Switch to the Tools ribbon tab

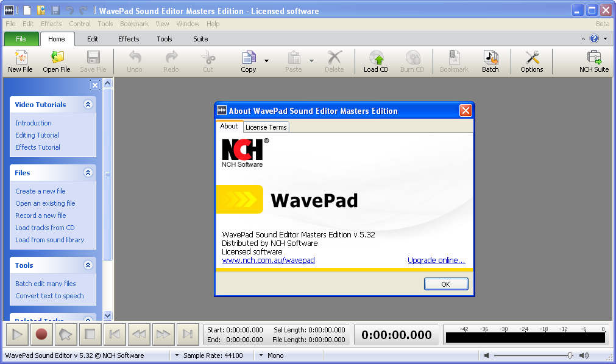[x=165, y=39]
